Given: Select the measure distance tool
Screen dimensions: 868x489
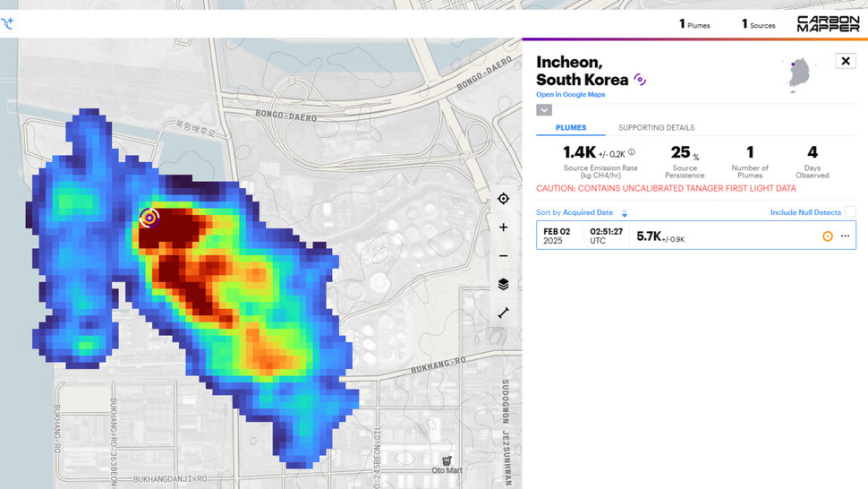Looking at the screenshot, I should coord(503,313).
